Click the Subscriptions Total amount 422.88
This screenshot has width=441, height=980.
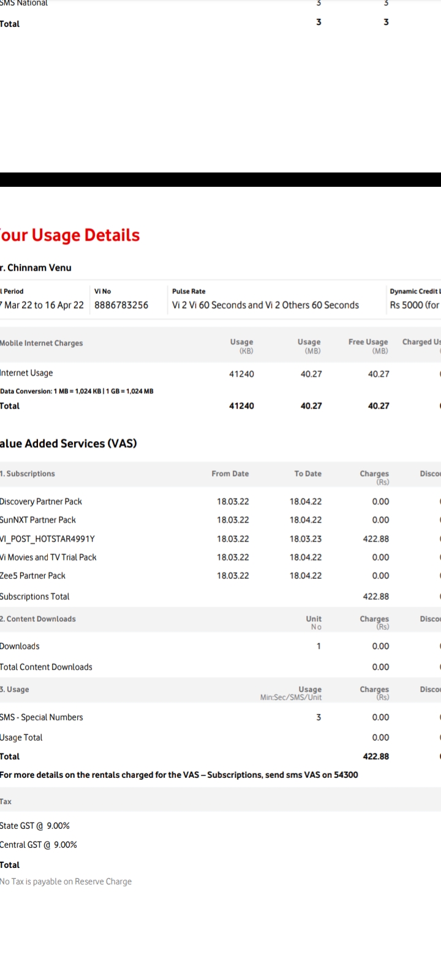click(x=375, y=597)
